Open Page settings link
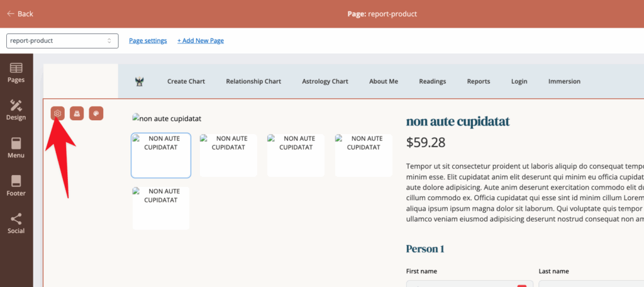 click(148, 41)
